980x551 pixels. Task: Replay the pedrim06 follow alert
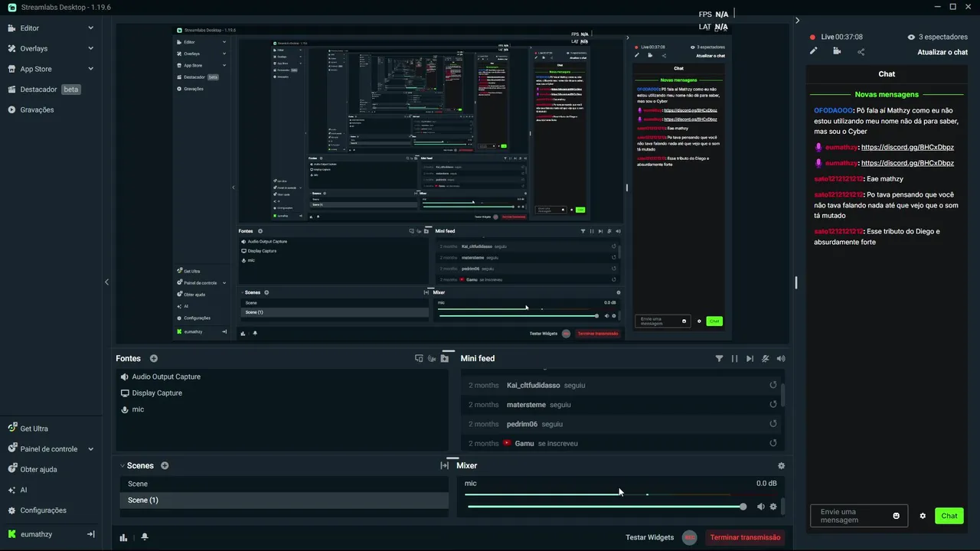[773, 424]
